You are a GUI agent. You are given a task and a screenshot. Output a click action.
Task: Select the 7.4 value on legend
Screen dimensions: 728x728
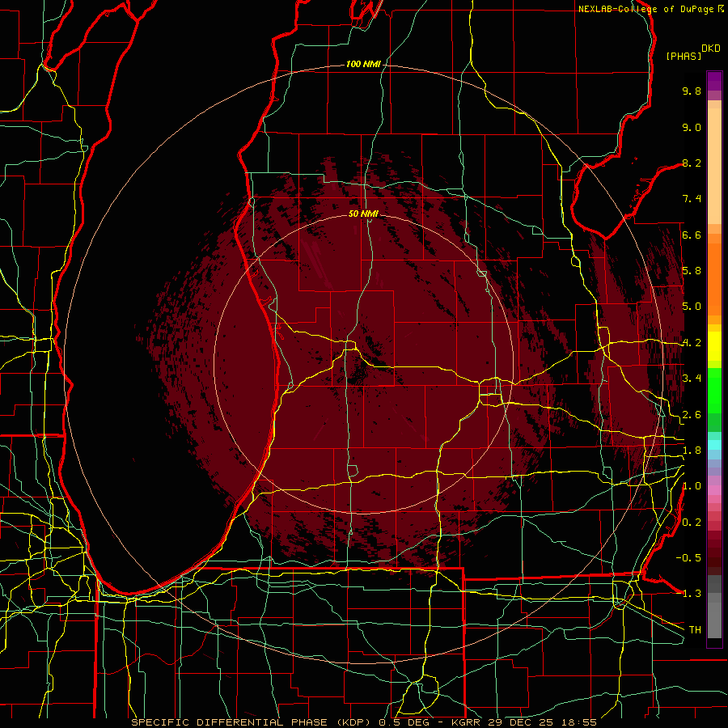click(692, 199)
